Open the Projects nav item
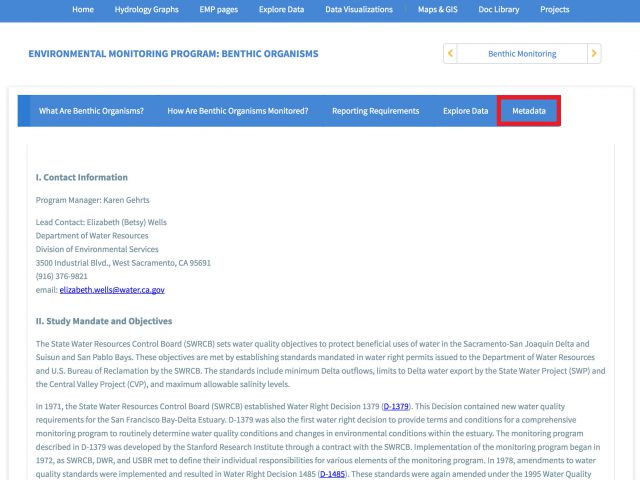The width and height of the screenshot is (640, 480). [x=554, y=9]
